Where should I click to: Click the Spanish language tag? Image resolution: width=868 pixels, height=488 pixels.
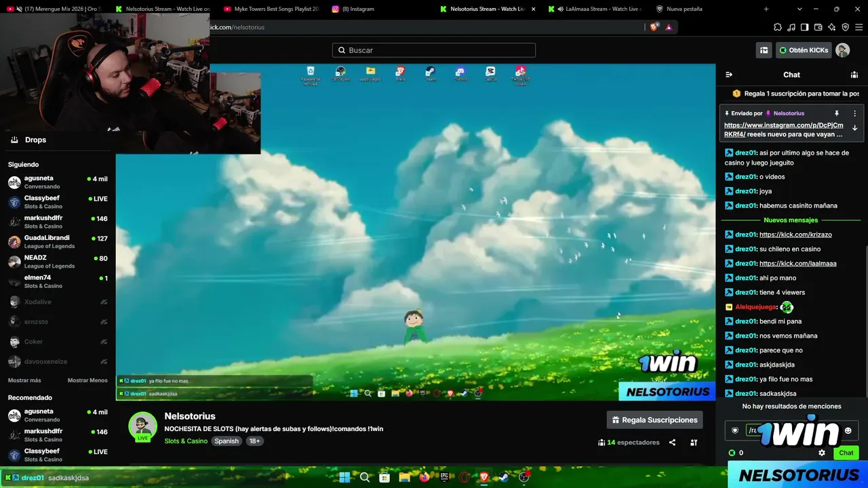226,441
